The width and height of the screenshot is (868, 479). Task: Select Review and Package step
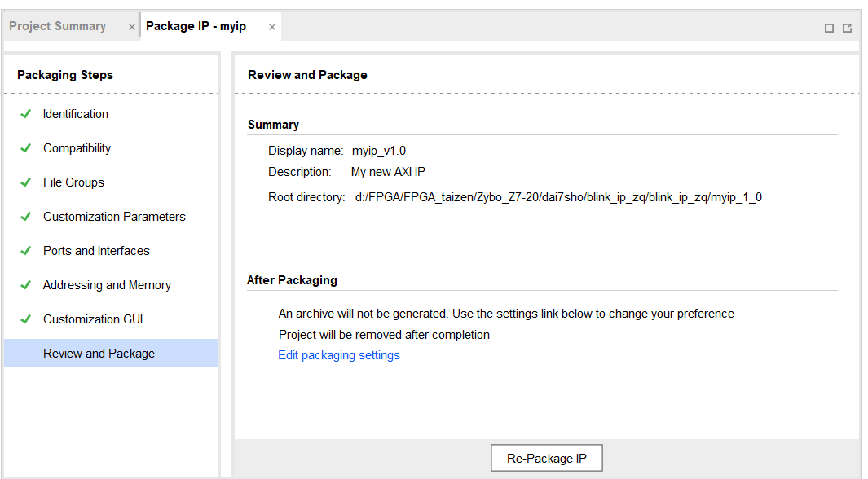[x=111, y=353]
